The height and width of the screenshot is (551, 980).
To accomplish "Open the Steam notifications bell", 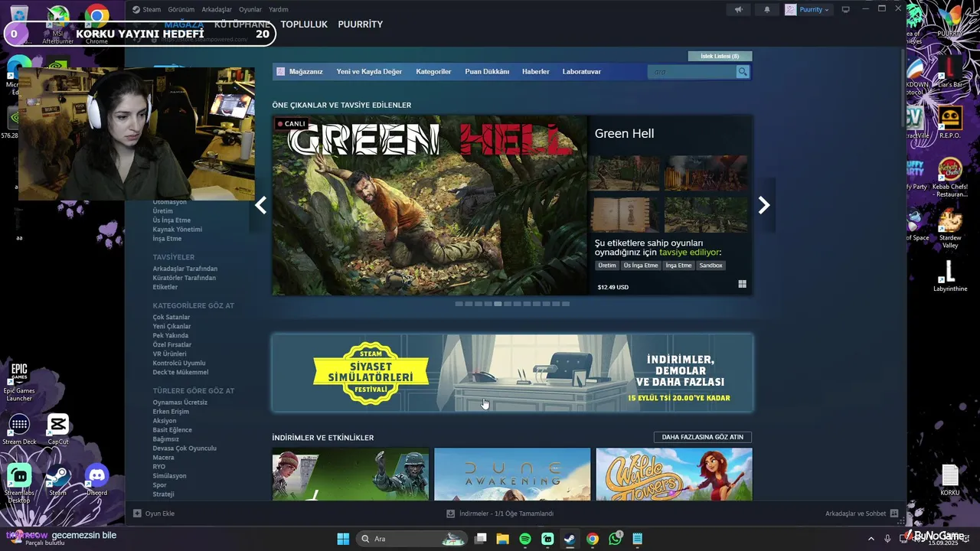I will coord(767,9).
